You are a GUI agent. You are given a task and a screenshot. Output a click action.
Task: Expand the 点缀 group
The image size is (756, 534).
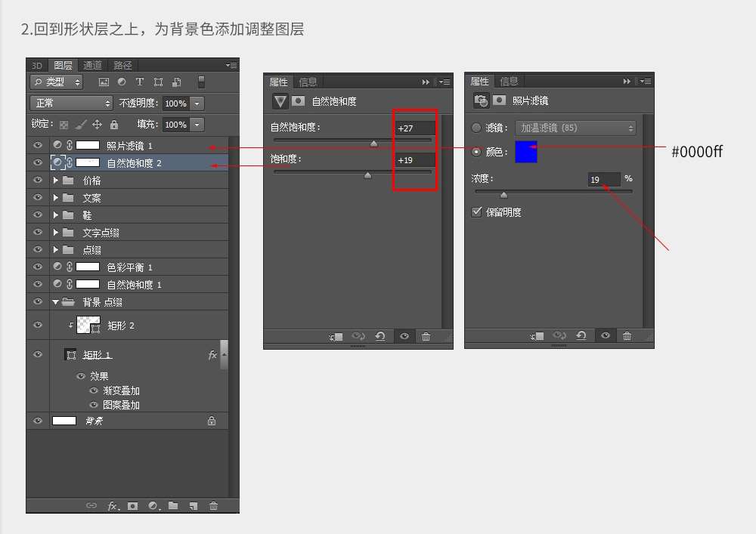tap(56, 249)
